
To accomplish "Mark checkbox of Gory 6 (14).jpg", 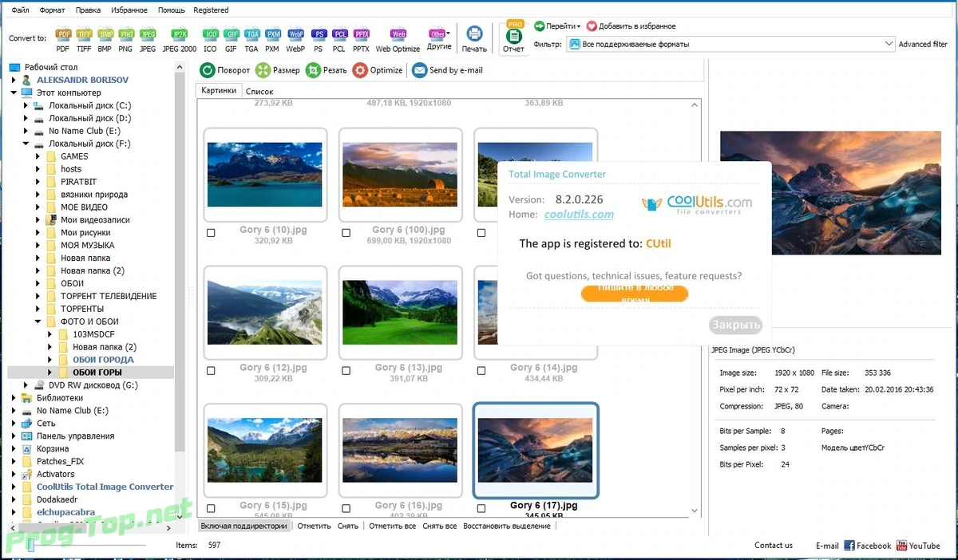I will [x=481, y=370].
